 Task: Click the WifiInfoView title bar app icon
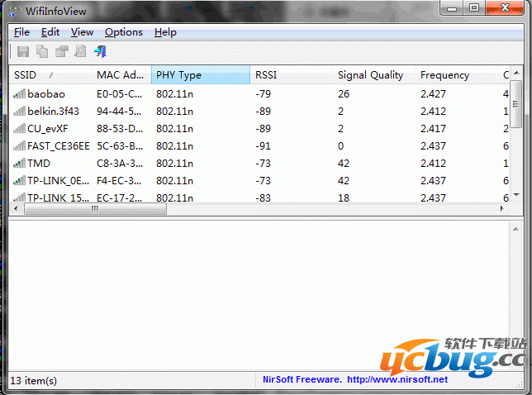click(x=15, y=11)
